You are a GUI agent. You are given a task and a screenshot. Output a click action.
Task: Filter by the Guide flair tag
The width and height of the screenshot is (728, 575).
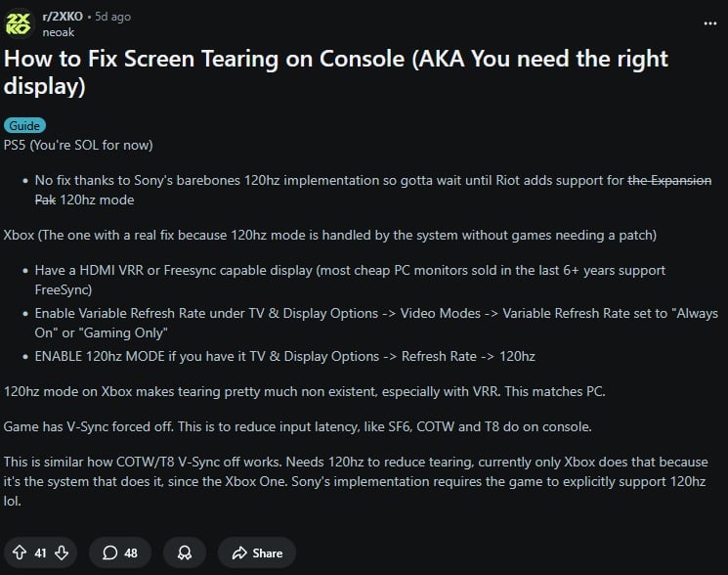(24, 125)
